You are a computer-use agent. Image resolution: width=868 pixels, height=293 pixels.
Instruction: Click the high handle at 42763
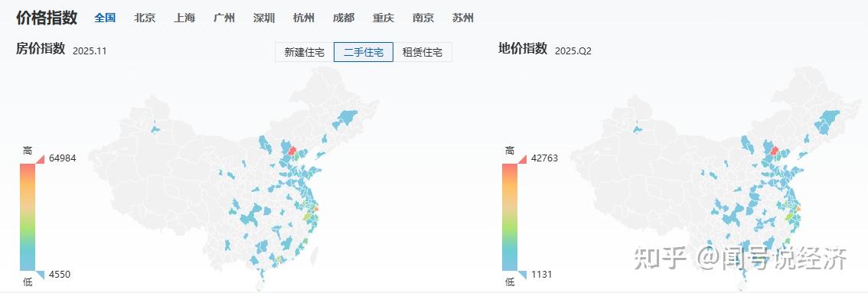pos(522,159)
